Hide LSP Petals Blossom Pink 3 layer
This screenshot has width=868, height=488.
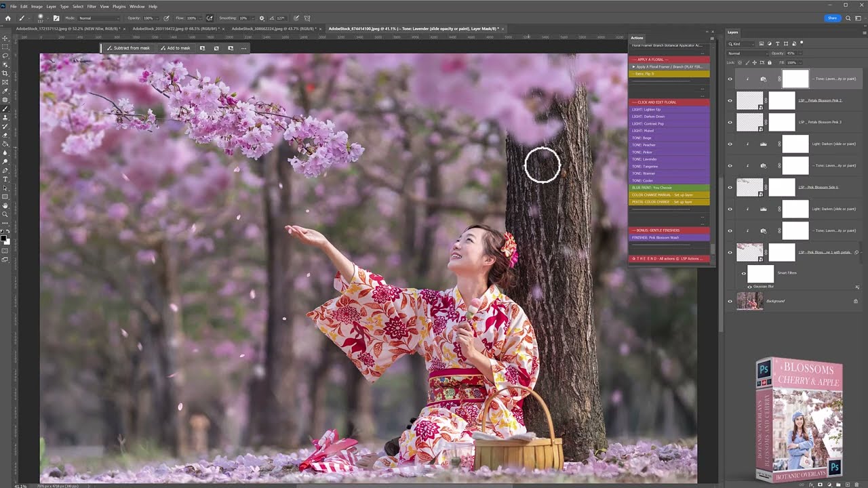[730, 122]
